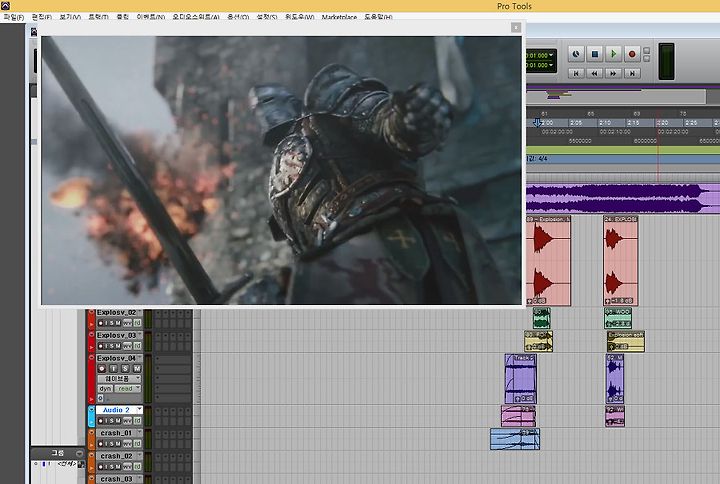Screen dimensions: 720x484
Task: Click the lower small square beside Record
Action: (647, 59)
